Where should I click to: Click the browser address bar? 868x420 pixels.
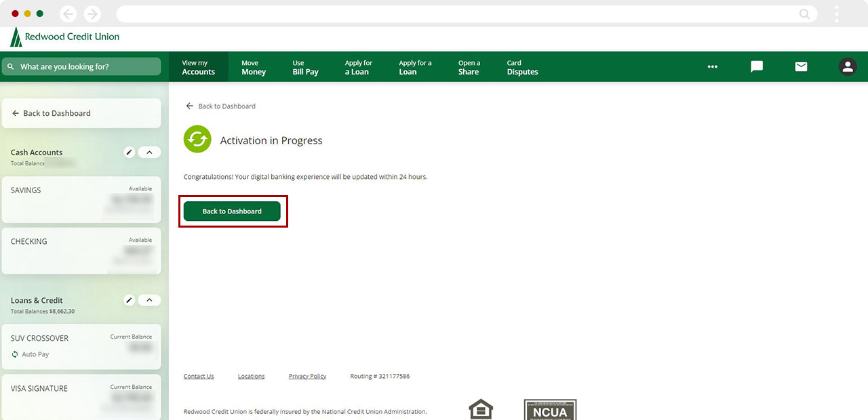click(x=467, y=14)
